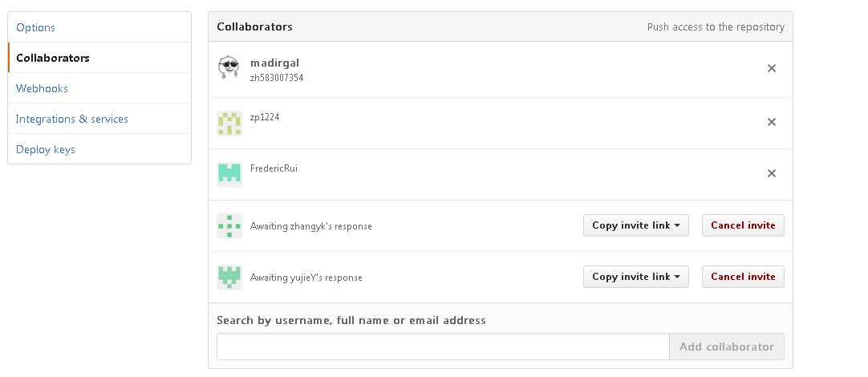
Task: Click FredericRui's teal identicon avatar
Action: click(x=229, y=174)
